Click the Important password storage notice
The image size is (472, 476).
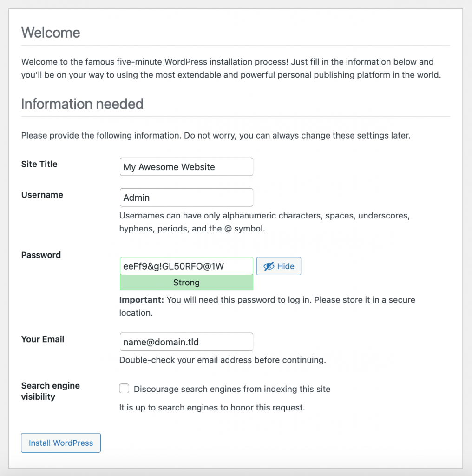click(x=267, y=306)
